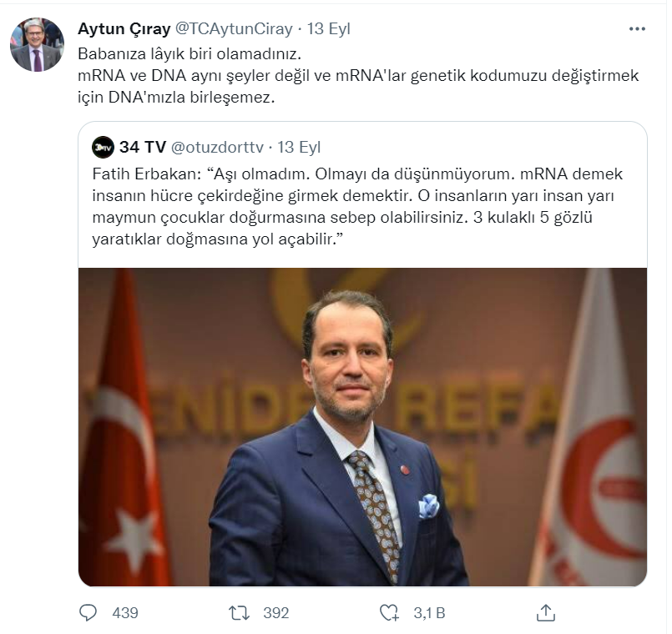Open the main tweet's 13 Eyl timestamp
The height and width of the screenshot is (634, 672).
click(x=329, y=28)
